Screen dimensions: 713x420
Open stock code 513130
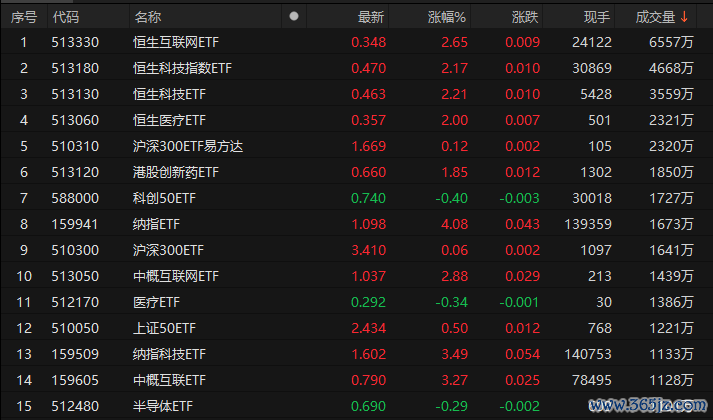(75, 94)
